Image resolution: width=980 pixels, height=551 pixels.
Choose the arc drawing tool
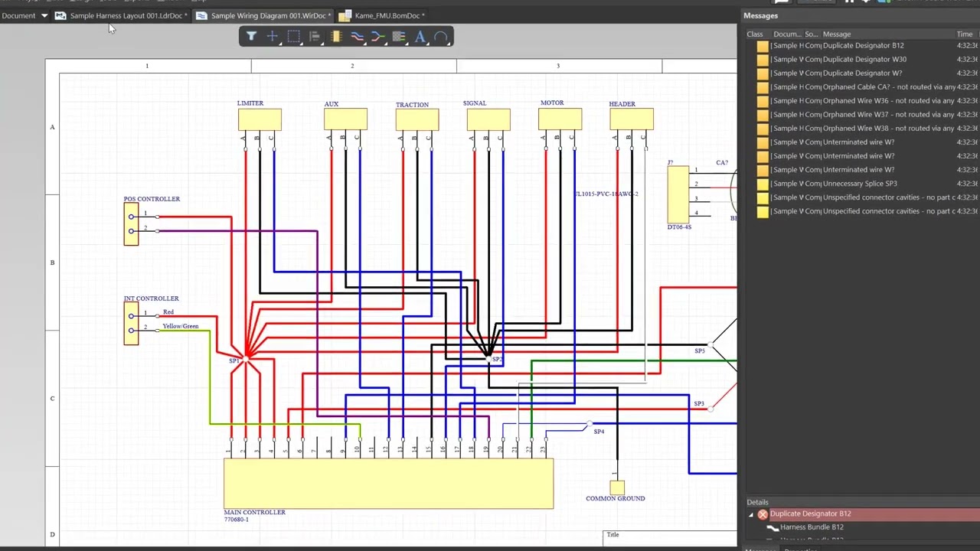click(441, 37)
